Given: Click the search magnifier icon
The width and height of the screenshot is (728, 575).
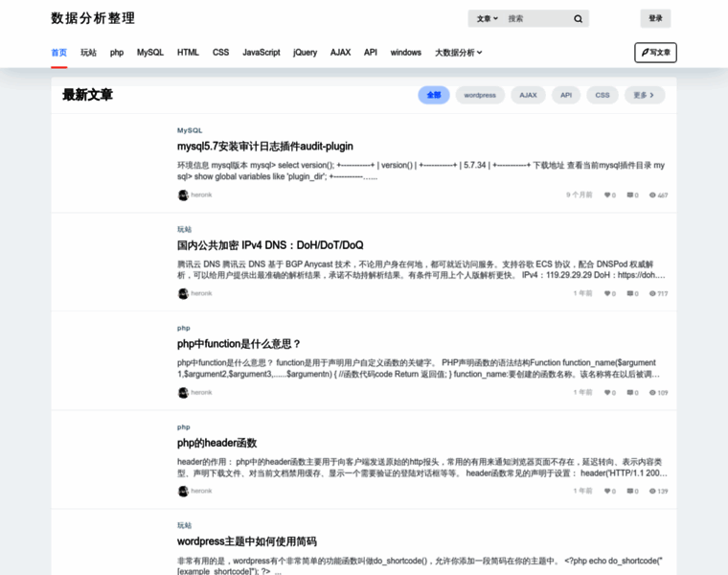Looking at the screenshot, I should click(x=578, y=18).
